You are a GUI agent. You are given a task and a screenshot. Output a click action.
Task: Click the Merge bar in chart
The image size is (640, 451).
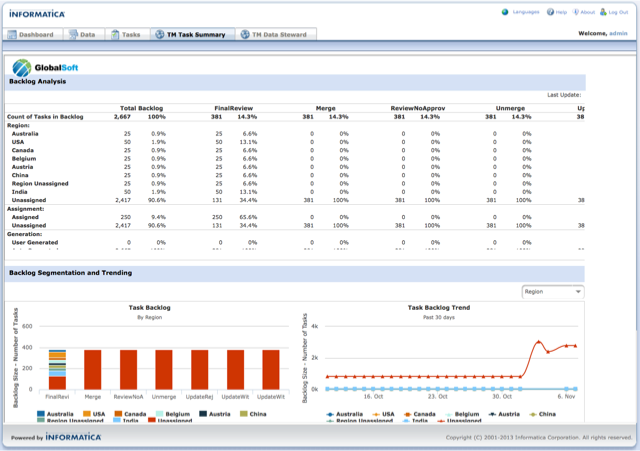(x=93, y=369)
